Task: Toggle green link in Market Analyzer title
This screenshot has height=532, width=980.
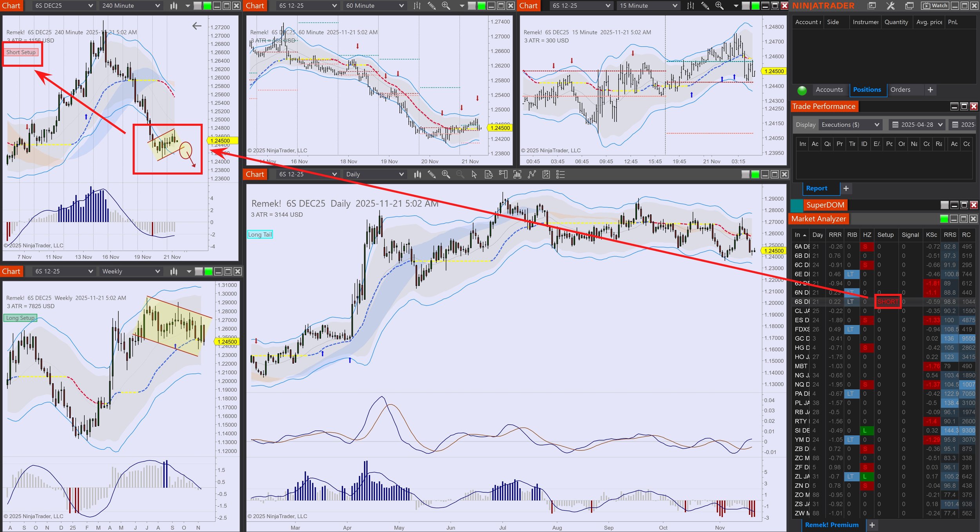Action: click(x=944, y=219)
